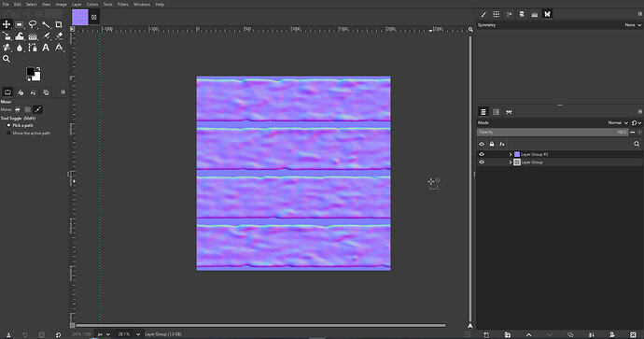This screenshot has height=339, width=644.
Task: Select the Smudge drop tool
Action: (20, 48)
